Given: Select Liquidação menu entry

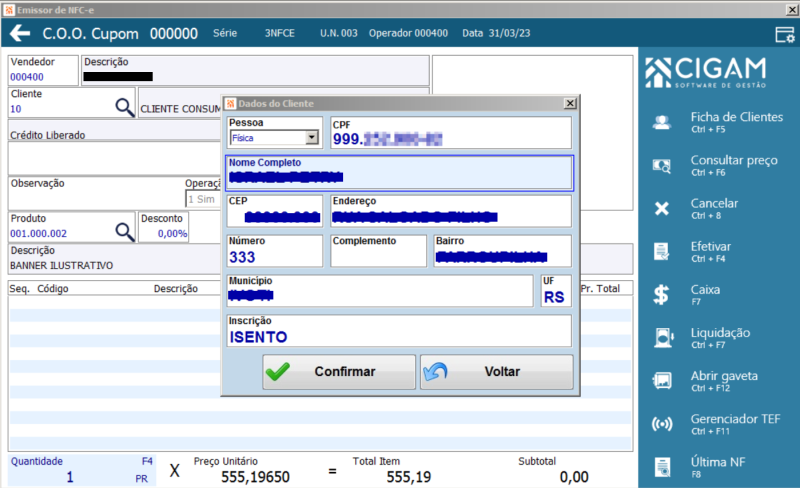Looking at the screenshot, I should point(719,338).
